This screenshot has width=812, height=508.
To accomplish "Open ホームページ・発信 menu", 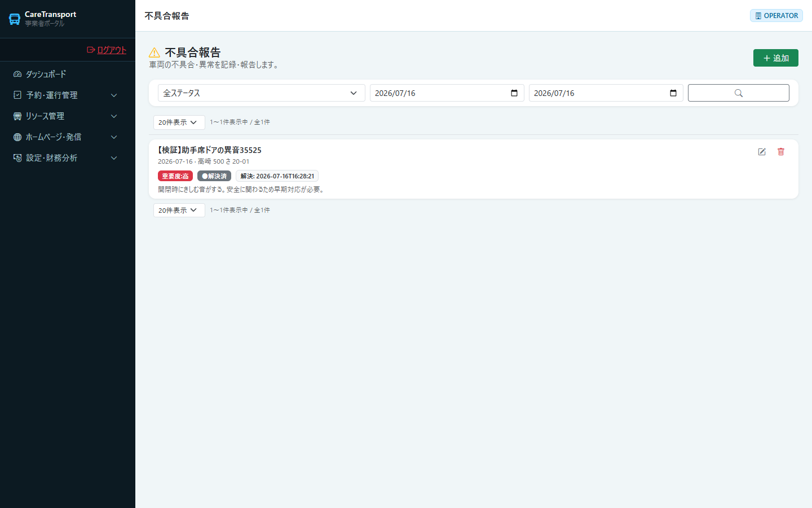I will 68,137.
